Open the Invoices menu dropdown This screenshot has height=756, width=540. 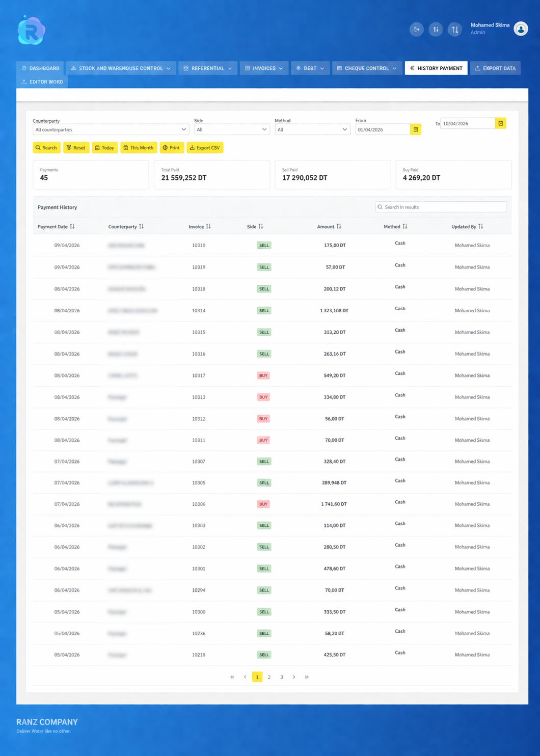click(x=263, y=68)
